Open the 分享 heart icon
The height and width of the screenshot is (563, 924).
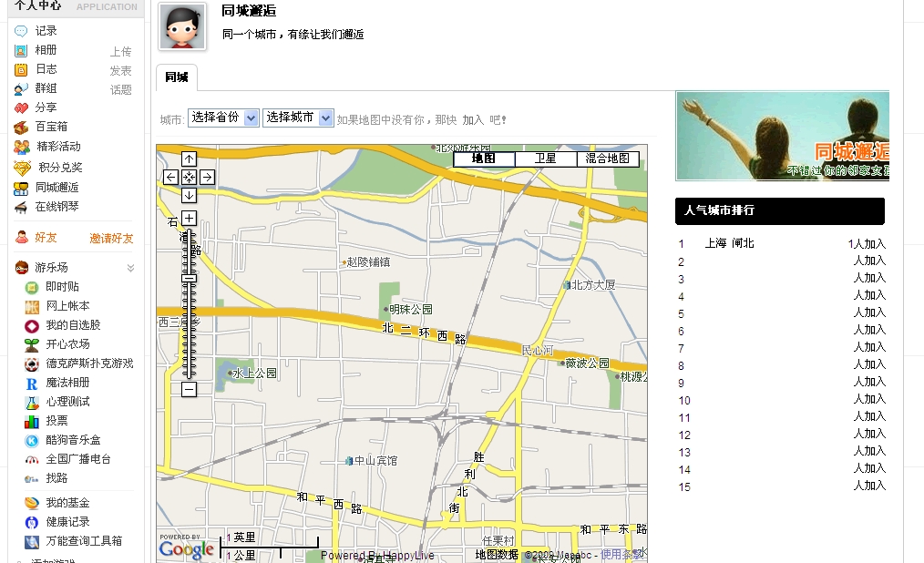[x=21, y=108]
